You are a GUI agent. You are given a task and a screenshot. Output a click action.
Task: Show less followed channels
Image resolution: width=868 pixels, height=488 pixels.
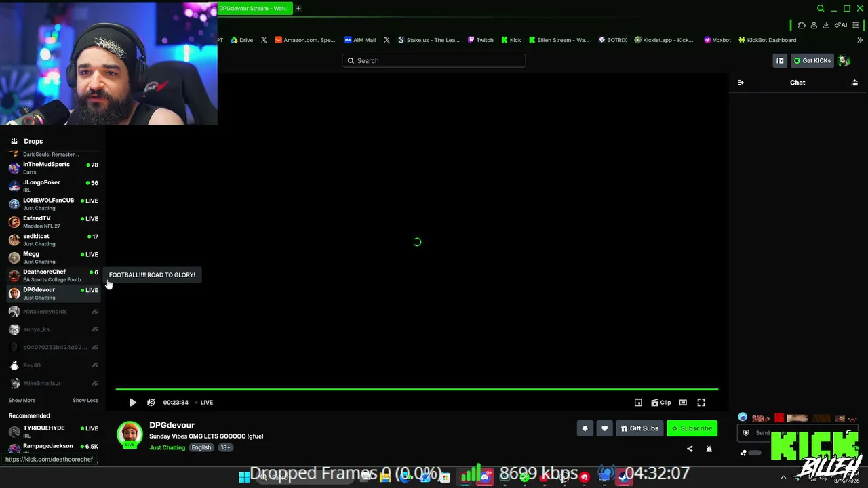click(85, 401)
